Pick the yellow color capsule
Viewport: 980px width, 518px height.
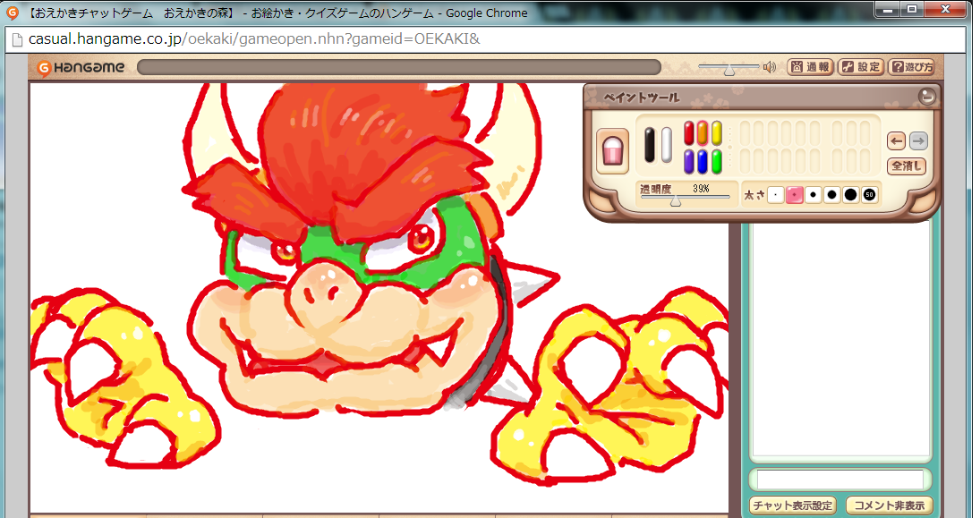(716, 133)
